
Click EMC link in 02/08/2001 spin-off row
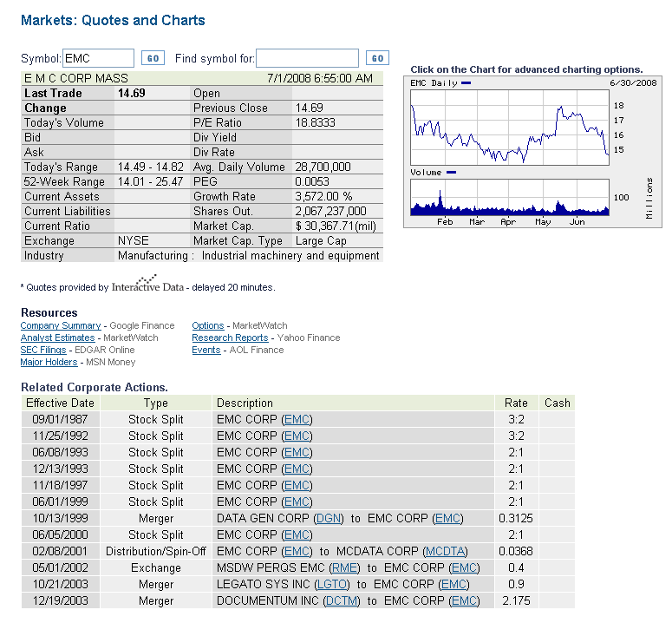click(297, 551)
